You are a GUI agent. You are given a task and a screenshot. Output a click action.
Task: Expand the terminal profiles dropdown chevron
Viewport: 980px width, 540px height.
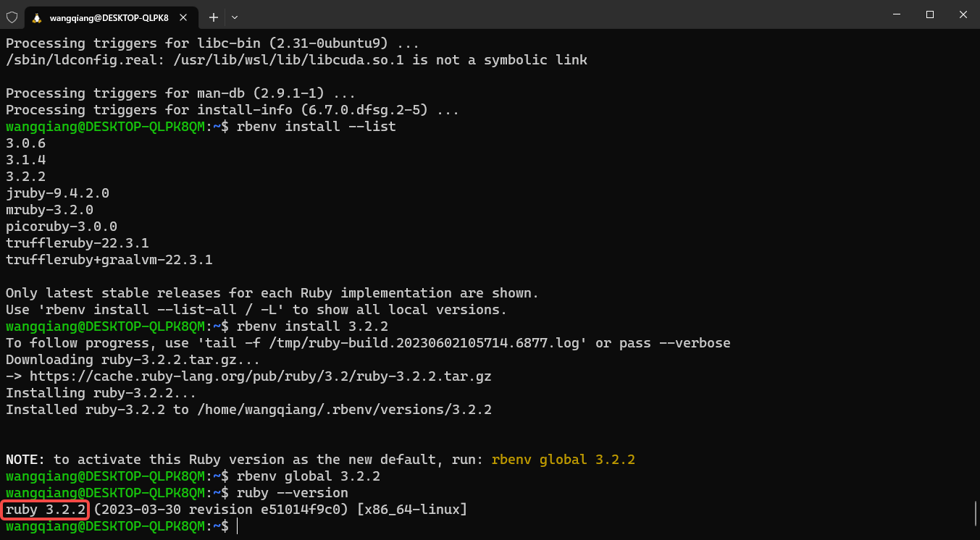click(235, 17)
